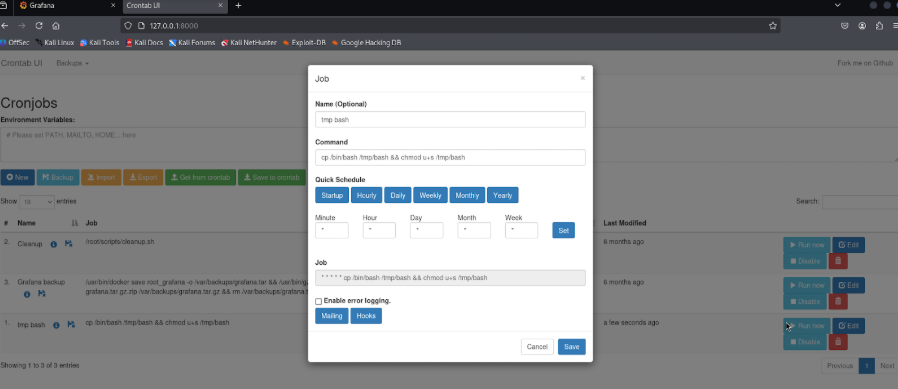The width and height of the screenshot is (898, 389).
Task: Click the Grafana backup save icon
Action: click(x=42, y=294)
